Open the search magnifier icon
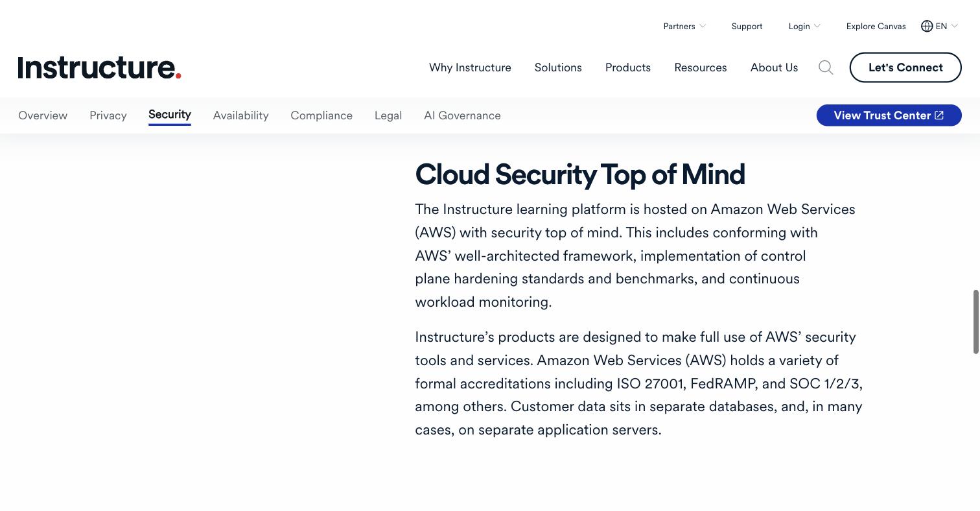Viewport: 980px width, 511px height. click(x=826, y=67)
